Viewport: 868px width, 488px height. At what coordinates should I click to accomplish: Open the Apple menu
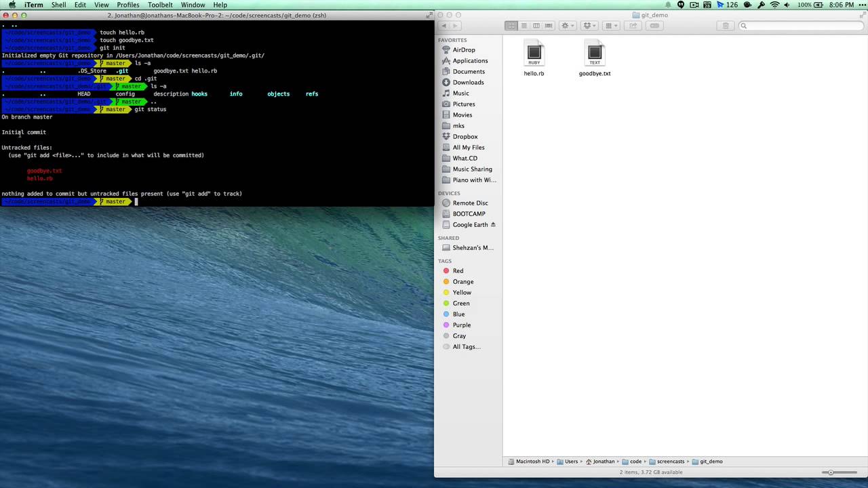click(12, 5)
